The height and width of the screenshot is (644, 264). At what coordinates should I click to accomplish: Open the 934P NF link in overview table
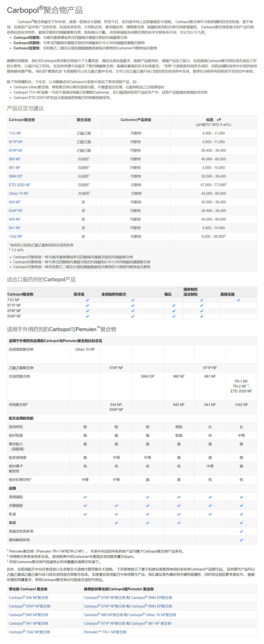(16, 211)
